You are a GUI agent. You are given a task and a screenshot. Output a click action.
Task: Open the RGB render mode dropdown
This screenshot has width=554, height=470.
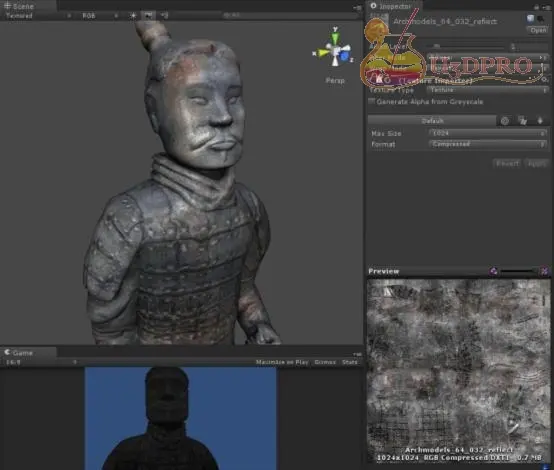point(100,16)
